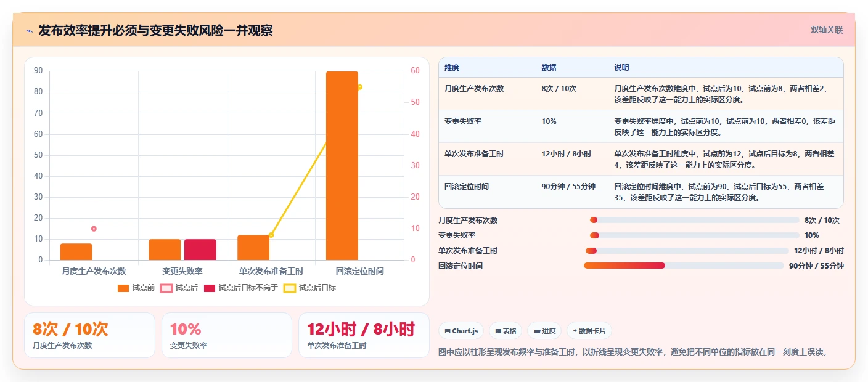Click the yellow data point above 回滚定位时间
This screenshot has height=382, width=868.
coord(359,87)
